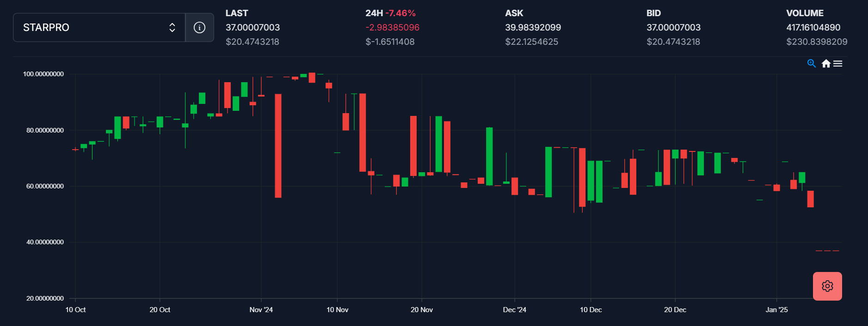Click the LAST heading label

(237, 13)
